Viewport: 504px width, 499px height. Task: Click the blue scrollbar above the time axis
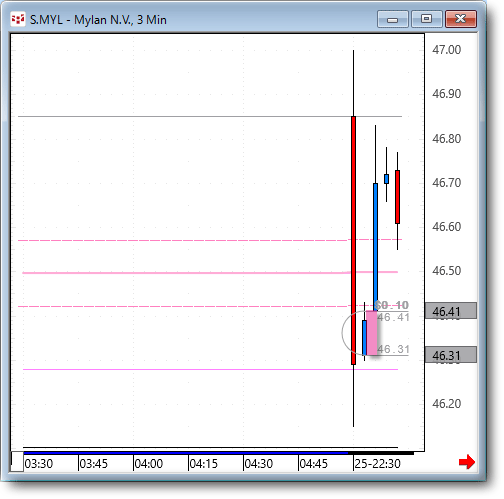click(185, 453)
